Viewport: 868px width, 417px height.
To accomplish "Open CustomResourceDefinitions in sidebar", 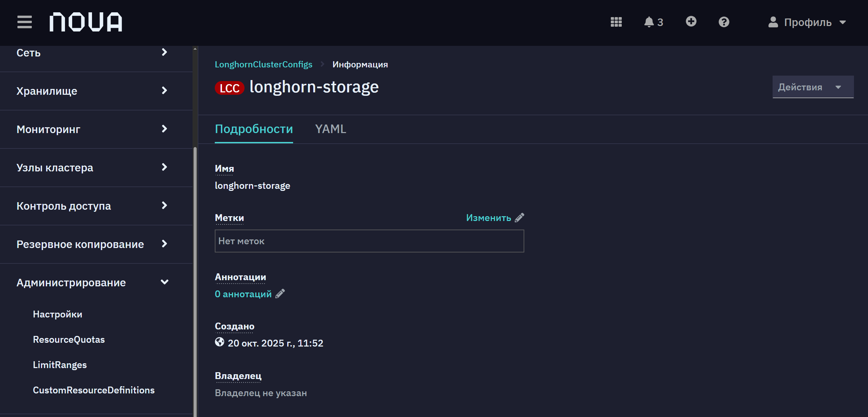I will coord(94,390).
